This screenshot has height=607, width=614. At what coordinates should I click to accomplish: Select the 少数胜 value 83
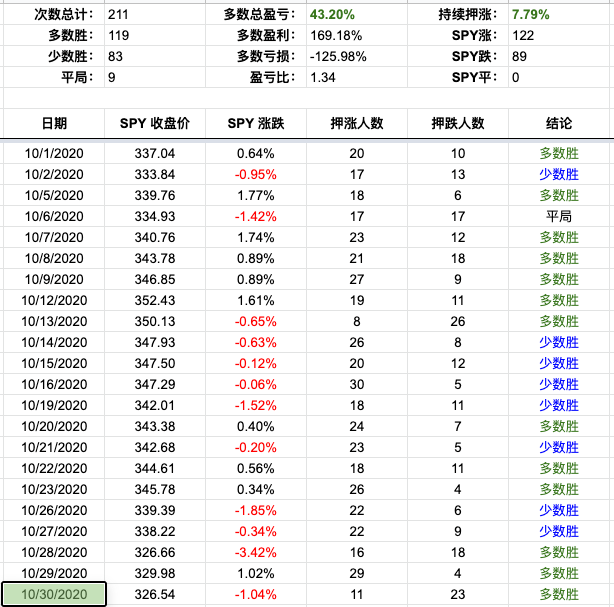pyautogui.click(x=116, y=56)
